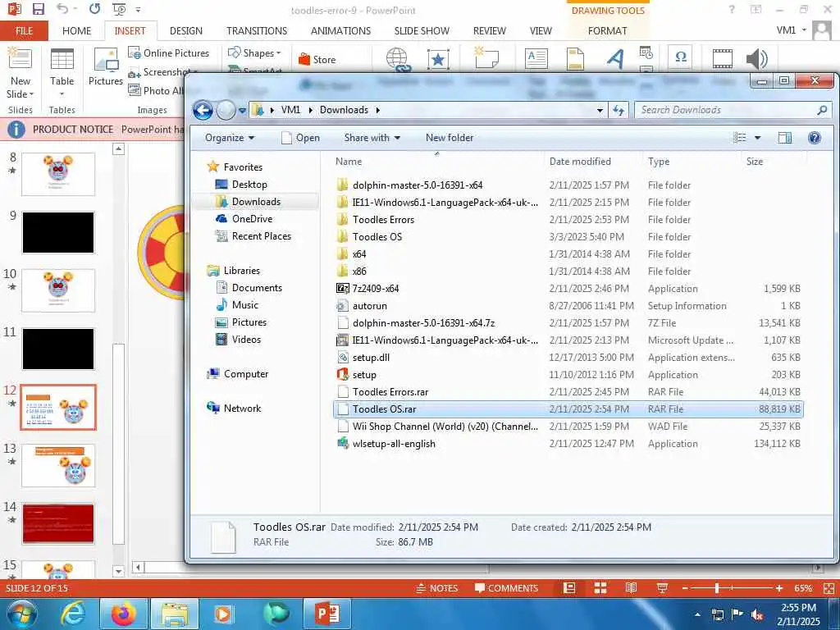Insert a Symbol with the omega icon
This screenshot has height=630, width=840.
pyautogui.click(x=681, y=57)
